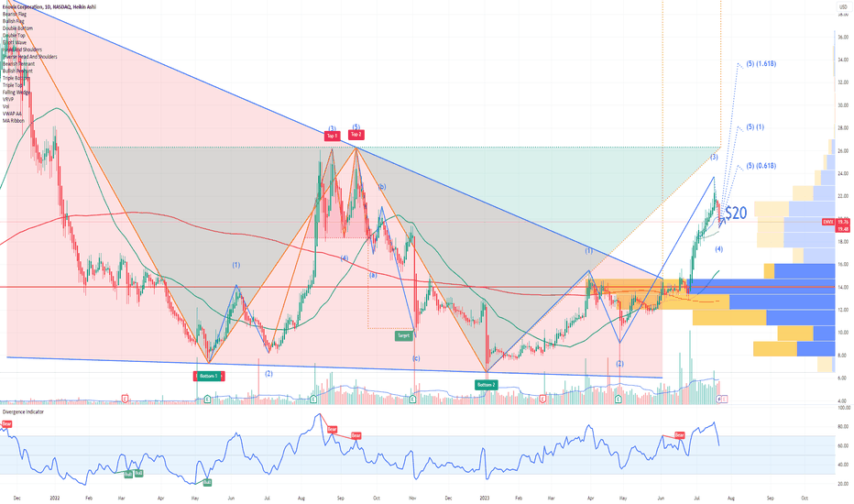Click the green earnings E marker near November 2022
The width and height of the screenshot is (854, 504).
(x=412, y=400)
